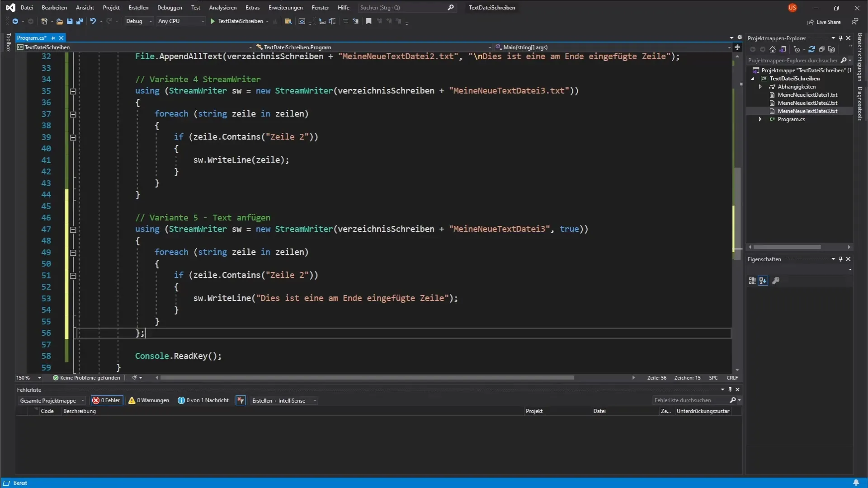Click the Home icon in Projektmappen-Explorer

(773, 50)
